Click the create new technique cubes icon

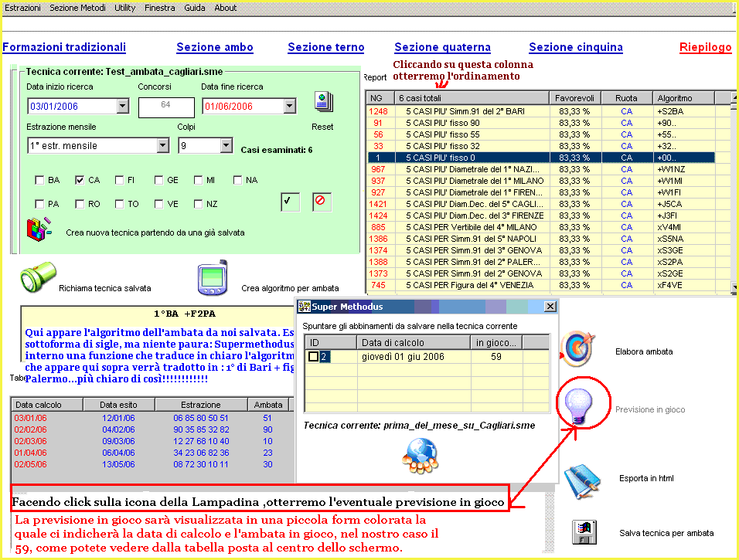[39, 229]
